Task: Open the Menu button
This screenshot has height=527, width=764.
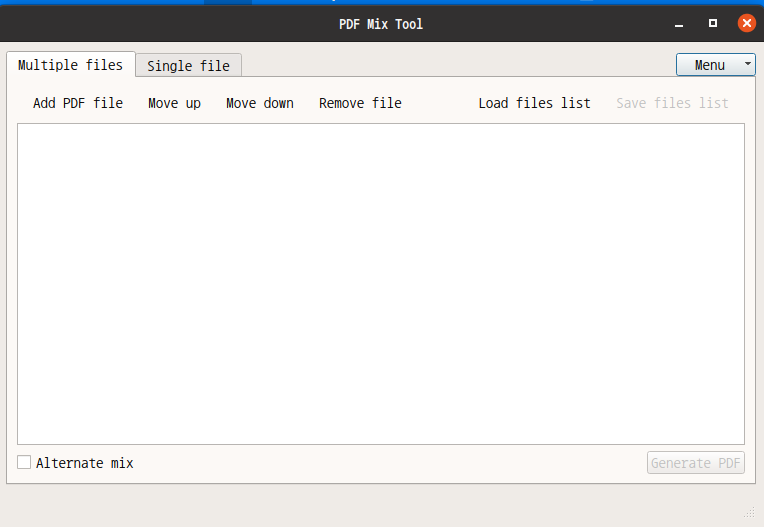Action: click(x=709, y=65)
